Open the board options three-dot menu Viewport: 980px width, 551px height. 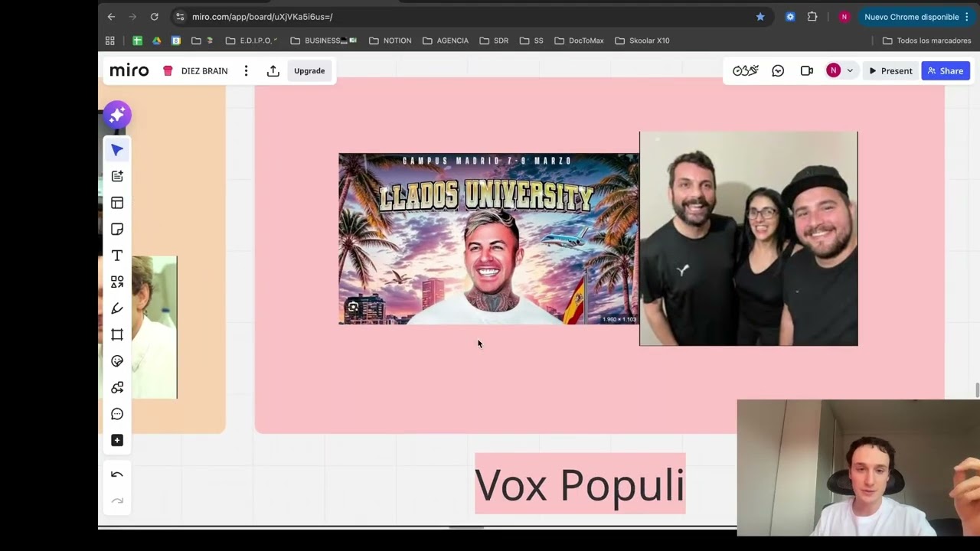pyautogui.click(x=246, y=70)
